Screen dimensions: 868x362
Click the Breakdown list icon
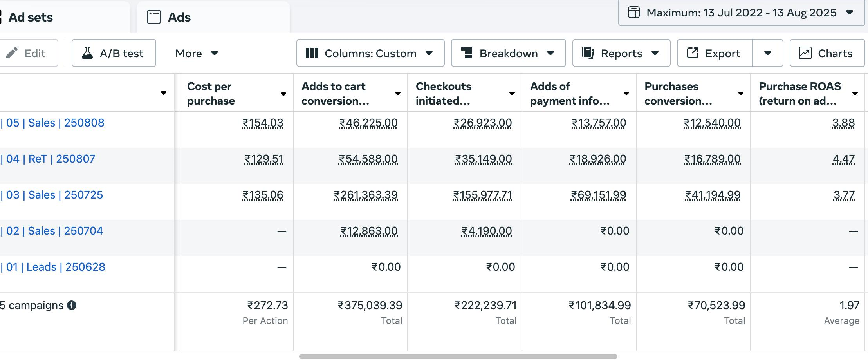click(467, 53)
